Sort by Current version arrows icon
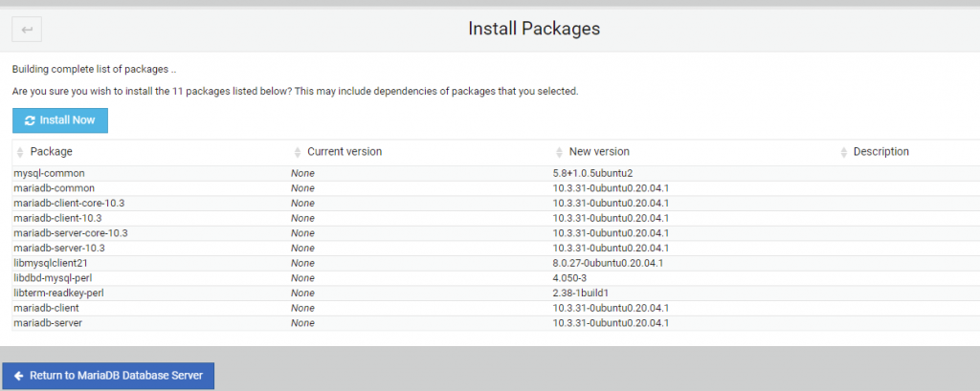This screenshot has width=980, height=391. tap(298, 153)
